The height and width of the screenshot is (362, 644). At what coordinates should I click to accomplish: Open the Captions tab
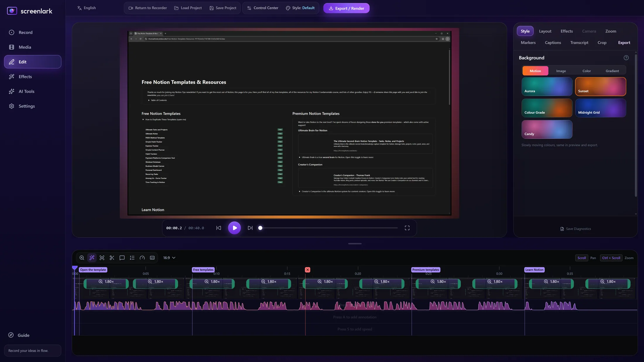click(x=553, y=43)
